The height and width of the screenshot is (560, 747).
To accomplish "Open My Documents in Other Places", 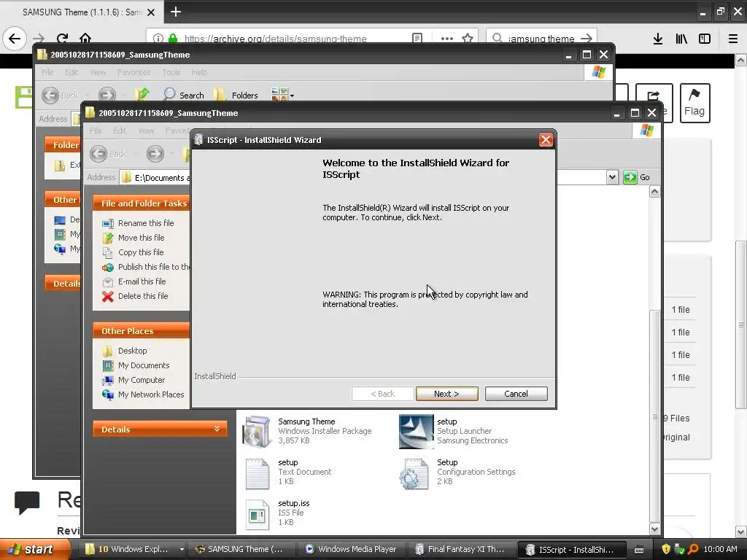I will point(144,365).
